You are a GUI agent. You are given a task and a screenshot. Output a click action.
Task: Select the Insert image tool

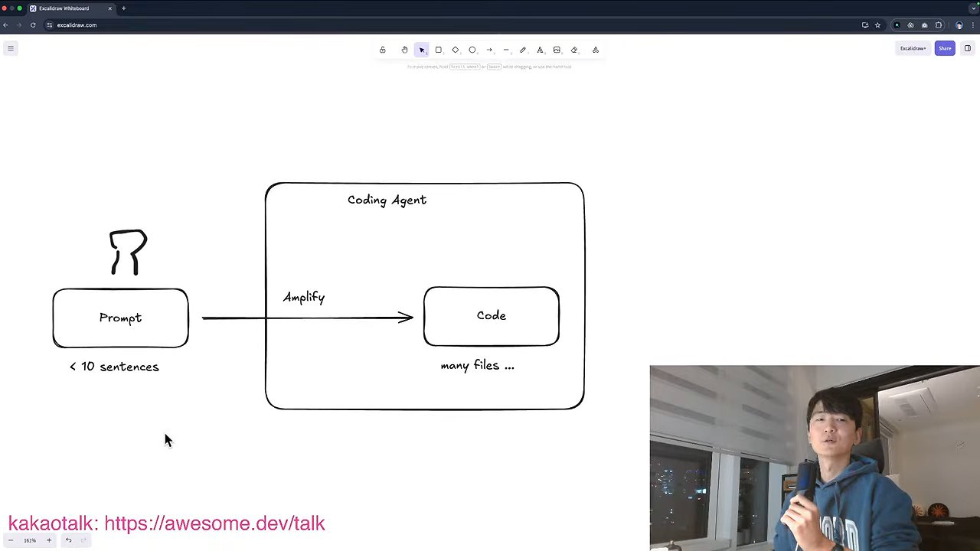pyautogui.click(x=557, y=50)
